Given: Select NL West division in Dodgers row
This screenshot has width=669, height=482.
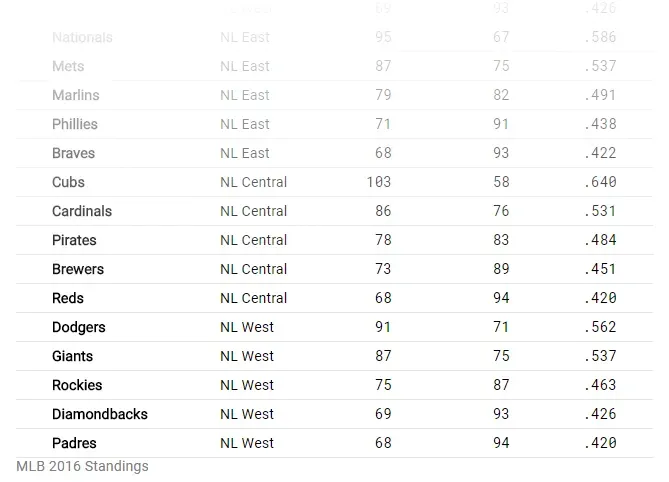Looking at the screenshot, I should 247,327.
